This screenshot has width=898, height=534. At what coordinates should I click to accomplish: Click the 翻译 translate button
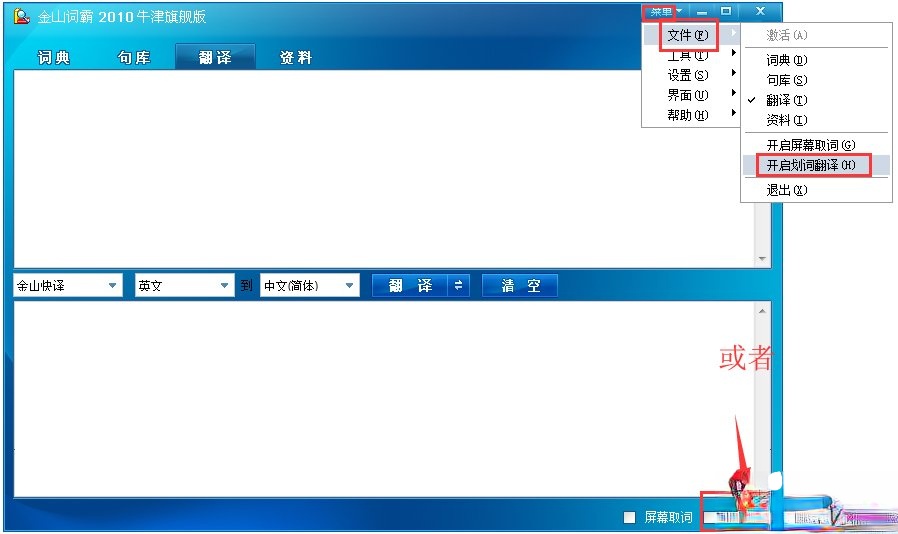click(409, 285)
